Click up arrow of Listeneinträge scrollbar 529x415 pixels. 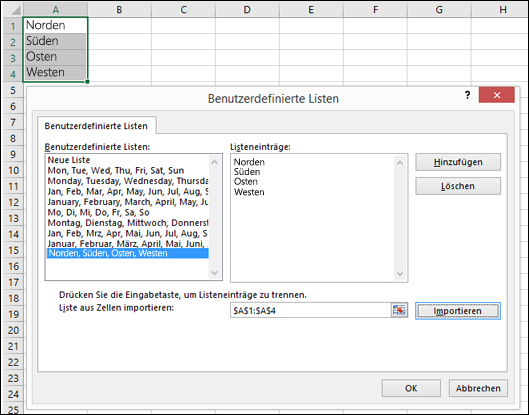click(400, 163)
